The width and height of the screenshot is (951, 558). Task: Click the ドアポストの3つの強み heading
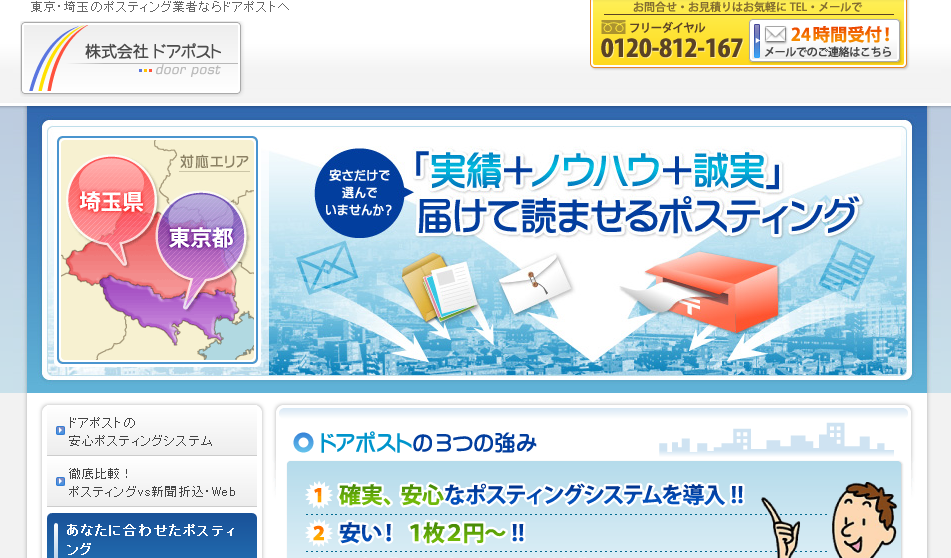click(x=427, y=443)
